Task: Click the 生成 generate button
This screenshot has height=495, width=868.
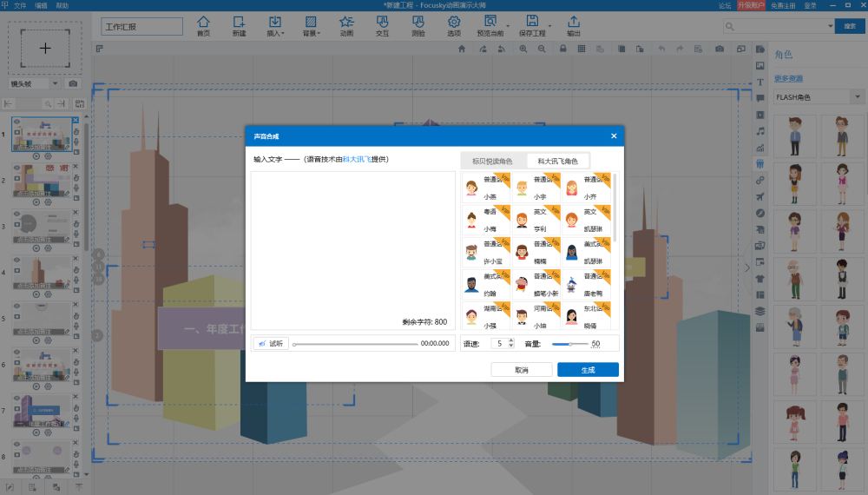Action: click(588, 370)
